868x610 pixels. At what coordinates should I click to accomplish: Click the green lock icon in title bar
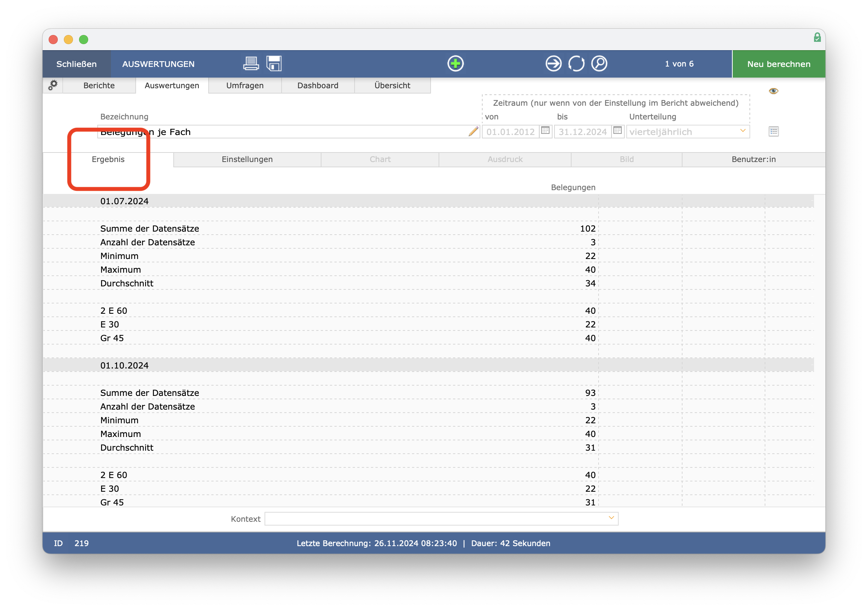coord(817,37)
